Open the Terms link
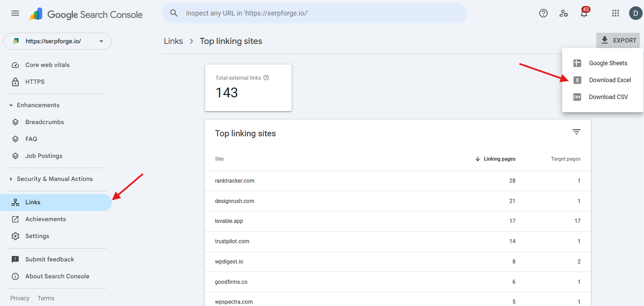 point(46,298)
